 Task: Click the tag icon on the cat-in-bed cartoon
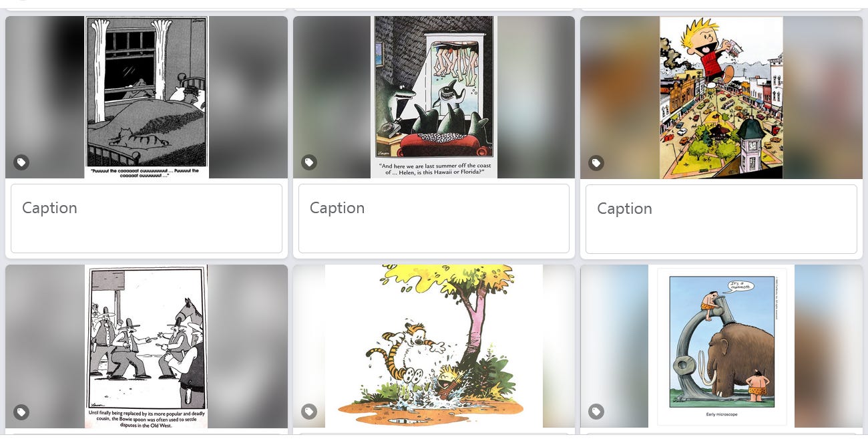(x=21, y=162)
